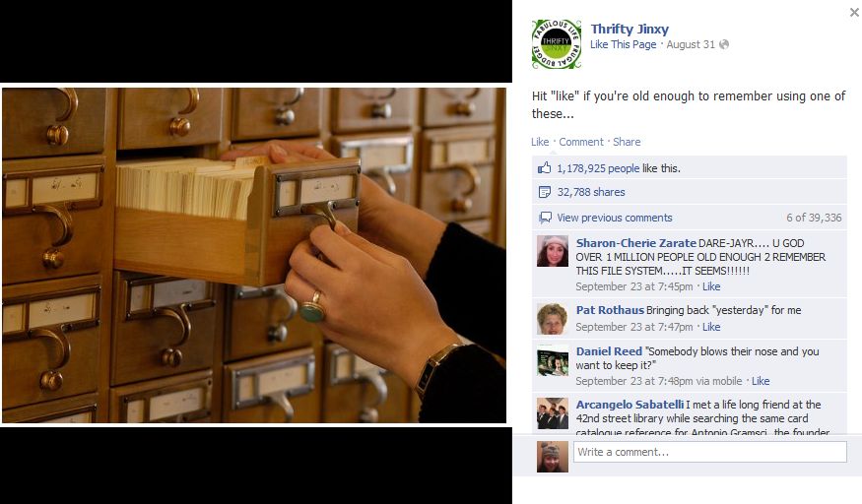Like the post using the Like link
The height and width of the screenshot is (504, 862).
tap(540, 142)
